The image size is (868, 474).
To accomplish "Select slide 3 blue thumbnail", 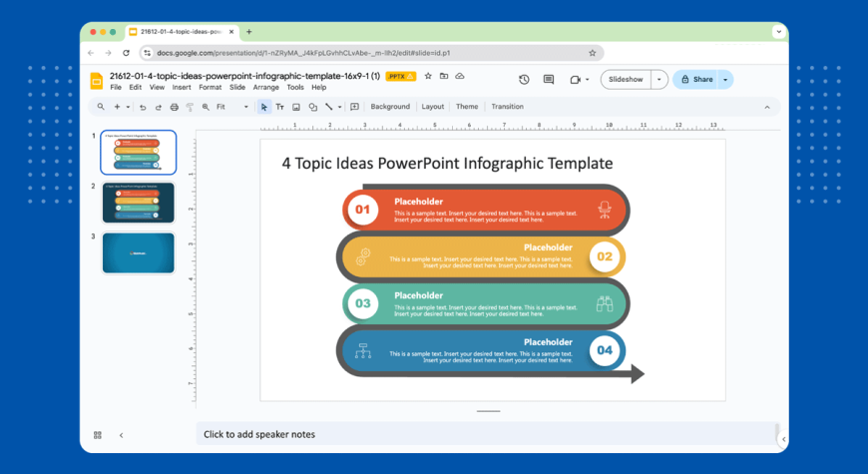I will point(139,253).
